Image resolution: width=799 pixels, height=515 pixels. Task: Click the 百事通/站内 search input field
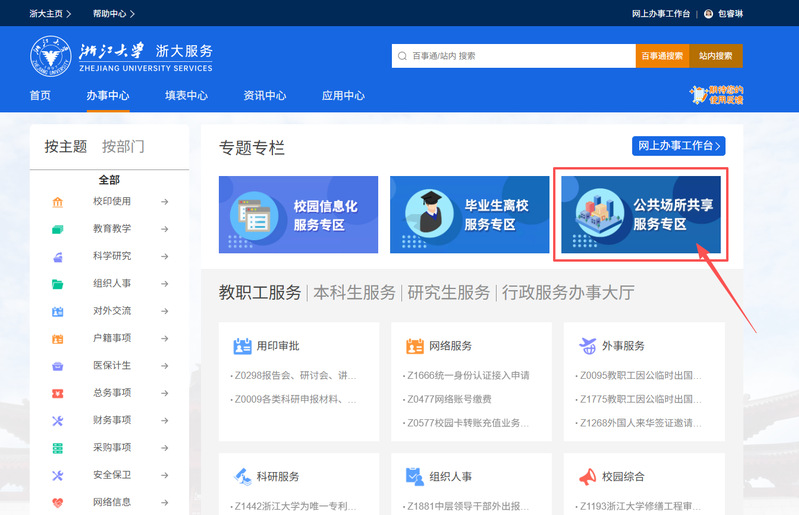pyautogui.click(x=515, y=56)
